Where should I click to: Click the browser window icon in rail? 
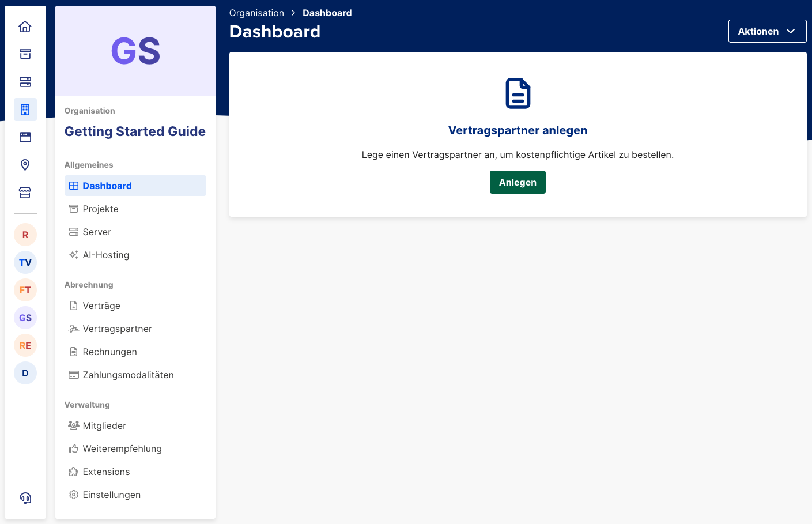25,137
